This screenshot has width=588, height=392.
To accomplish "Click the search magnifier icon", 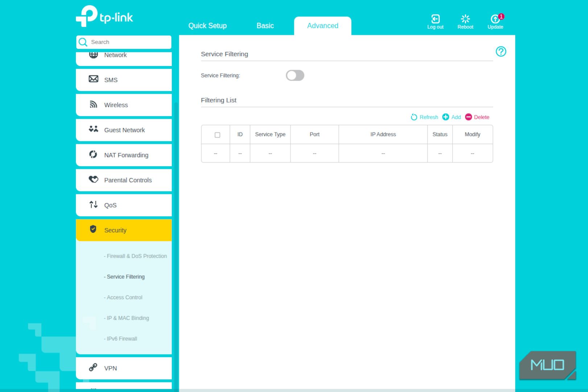I will click(83, 42).
